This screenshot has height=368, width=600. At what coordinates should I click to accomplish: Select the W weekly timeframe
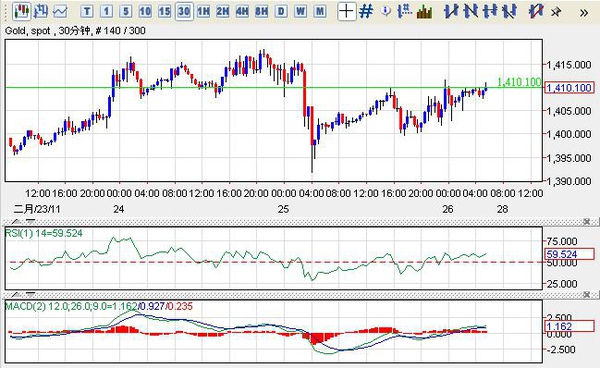pyautogui.click(x=300, y=11)
